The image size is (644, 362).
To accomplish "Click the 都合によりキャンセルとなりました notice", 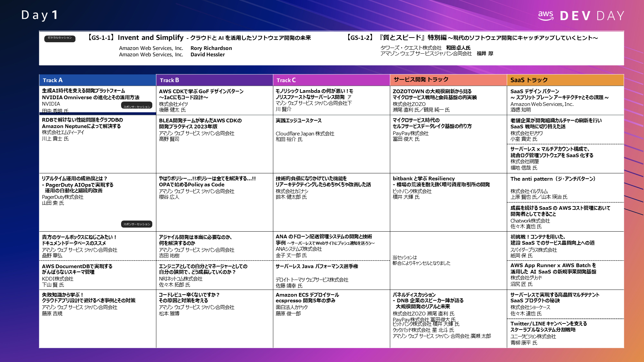I will (x=421, y=263).
